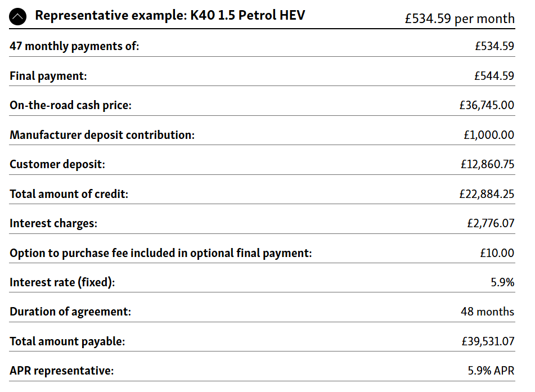Select the Interest rate (fixed) label
The height and width of the screenshot is (392, 535).
62,282
